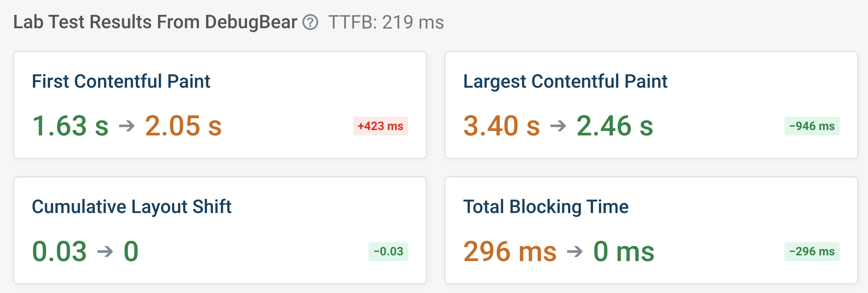868x293 pixels.
Task: Open the Total Blocking Time card title
Action: point(545,207)
